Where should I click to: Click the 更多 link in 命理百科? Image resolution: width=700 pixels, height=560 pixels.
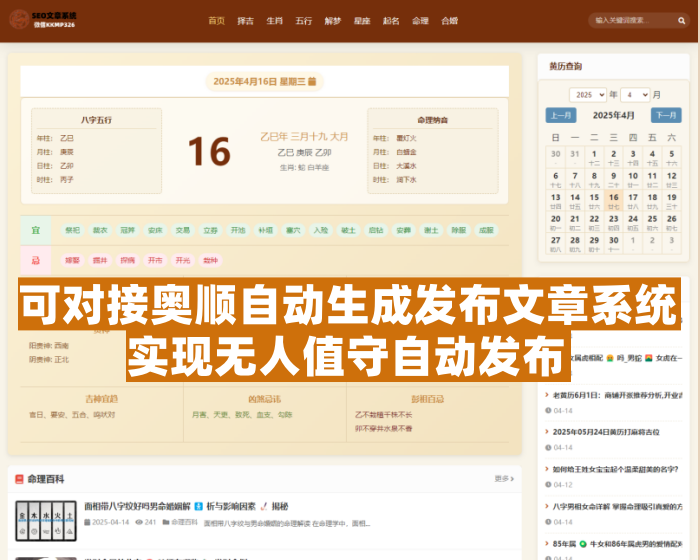pyautogui.click(x=502, y=479)
